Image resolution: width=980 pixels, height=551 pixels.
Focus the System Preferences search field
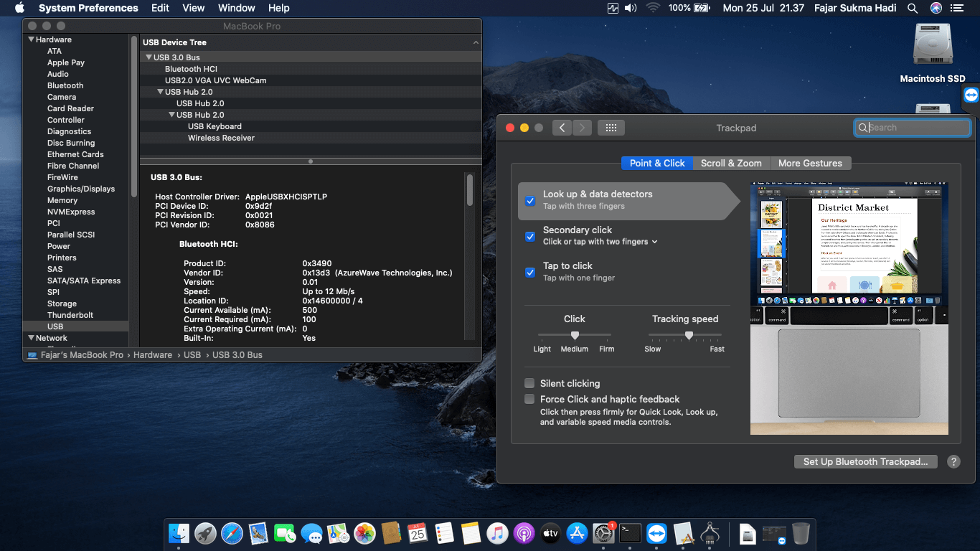(x=912, y=128)
